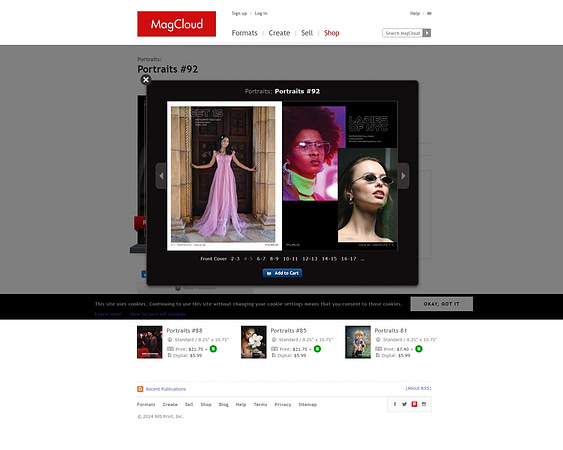The height and width of the screenshot is (450, 563).
Task: Accept cookies with OKAY, GOT IT
Action: (442, 304)
